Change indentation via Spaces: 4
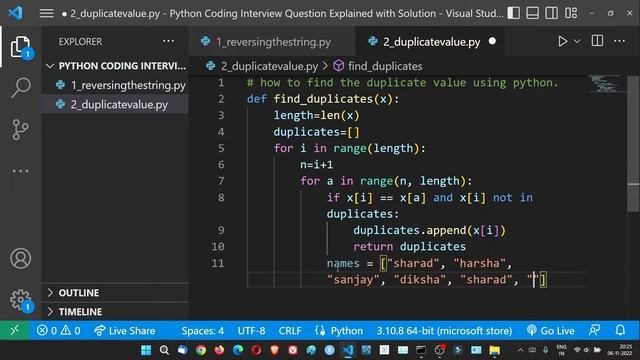640x360 pixels. click(202, 331)
